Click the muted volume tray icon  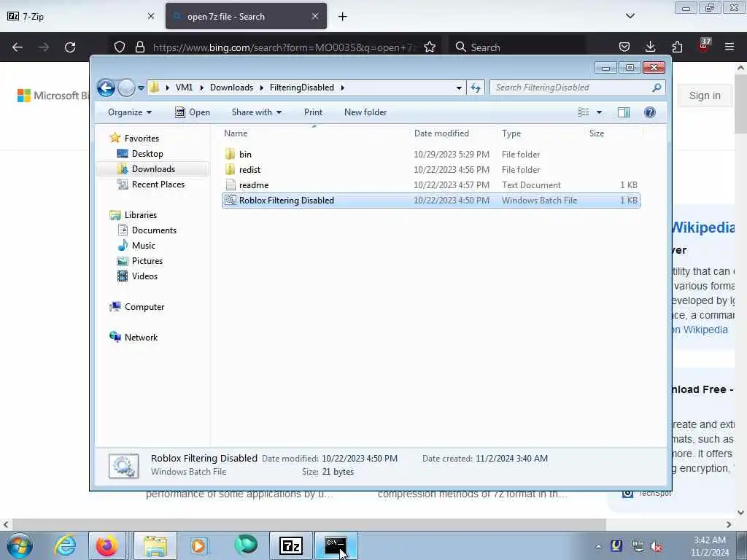pyautogui.click(x=657, y=547)
